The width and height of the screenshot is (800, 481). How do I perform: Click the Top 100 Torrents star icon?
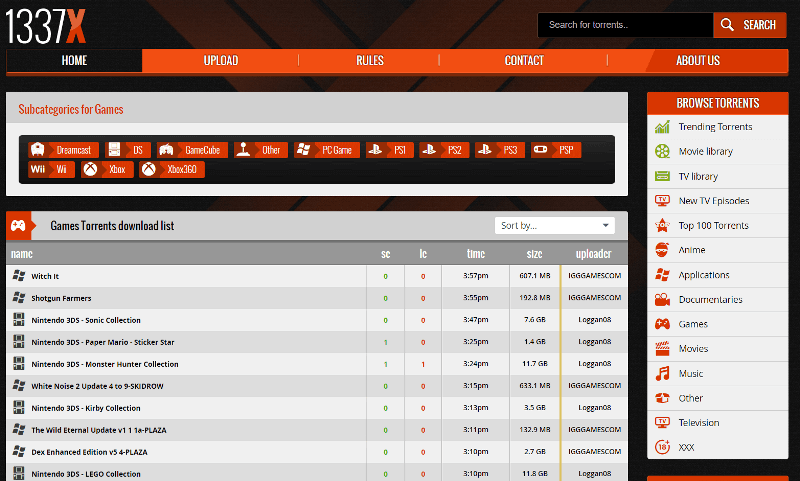point(662,225)
